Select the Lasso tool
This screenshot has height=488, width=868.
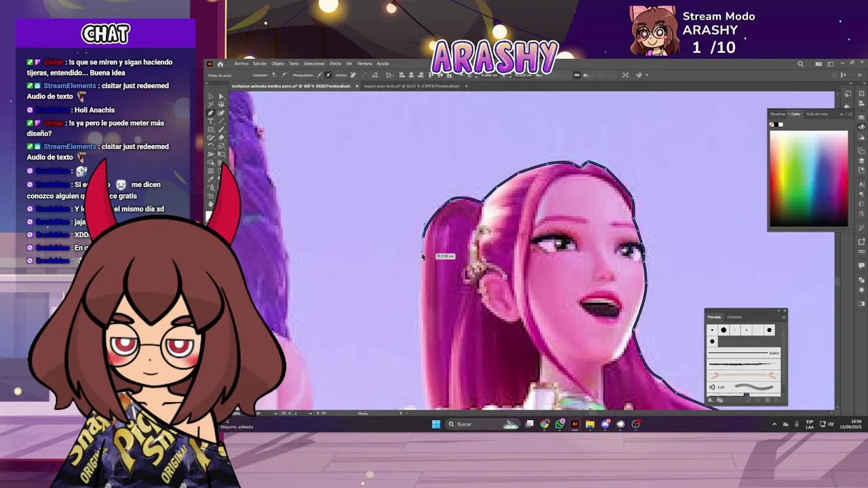(x=221, y=105)
